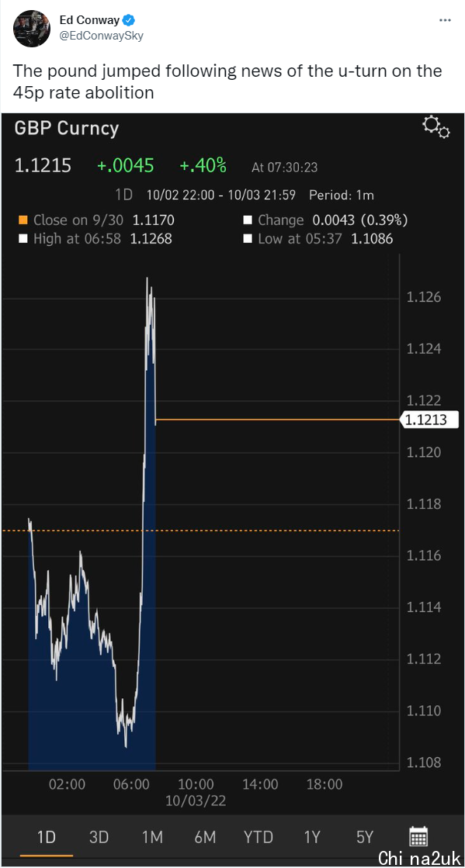465x868 pixels.
Task: Switch to the 1Y time range tab
Action: point(311,837)
